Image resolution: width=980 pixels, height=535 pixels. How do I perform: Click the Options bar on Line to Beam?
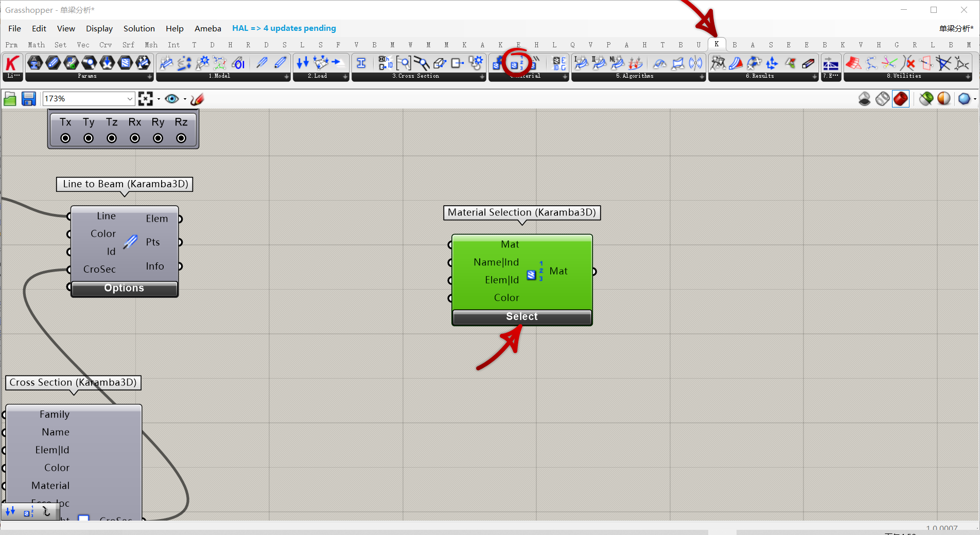124,289
